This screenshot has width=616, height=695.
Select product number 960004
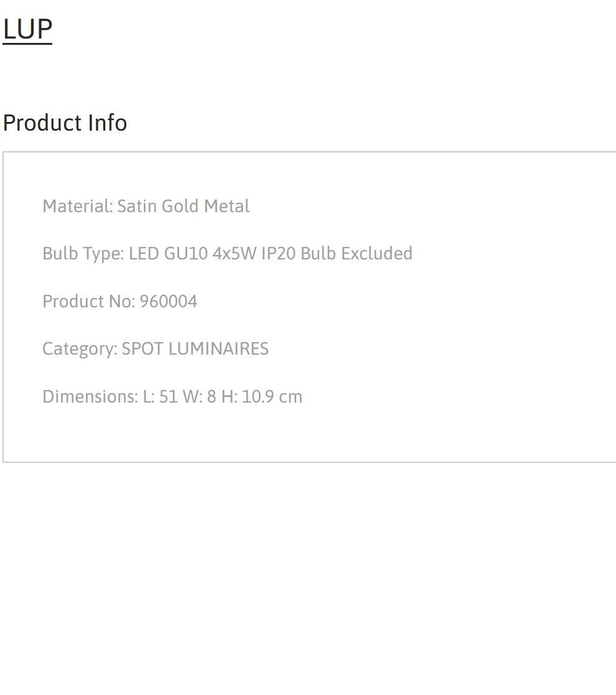[x=169, y=301]
